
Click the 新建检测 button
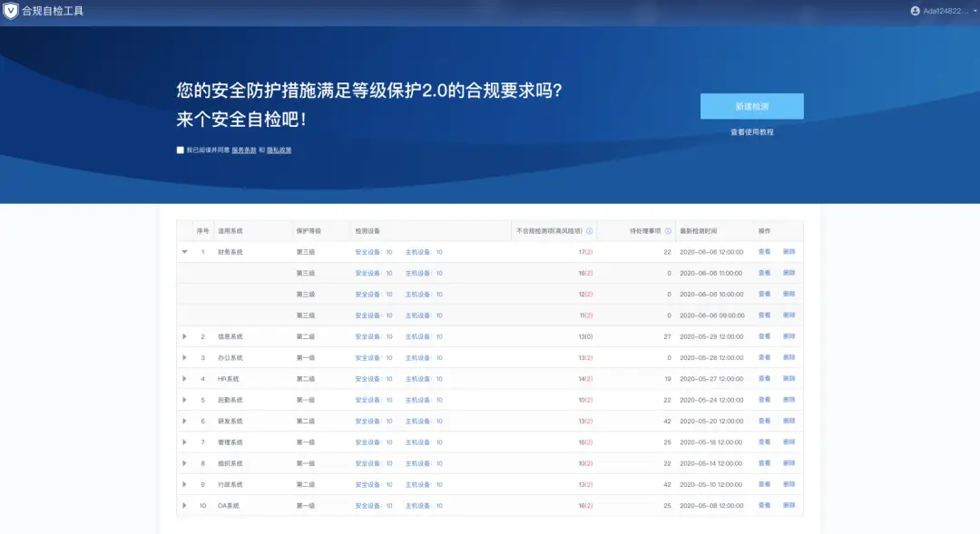(752, 106)
